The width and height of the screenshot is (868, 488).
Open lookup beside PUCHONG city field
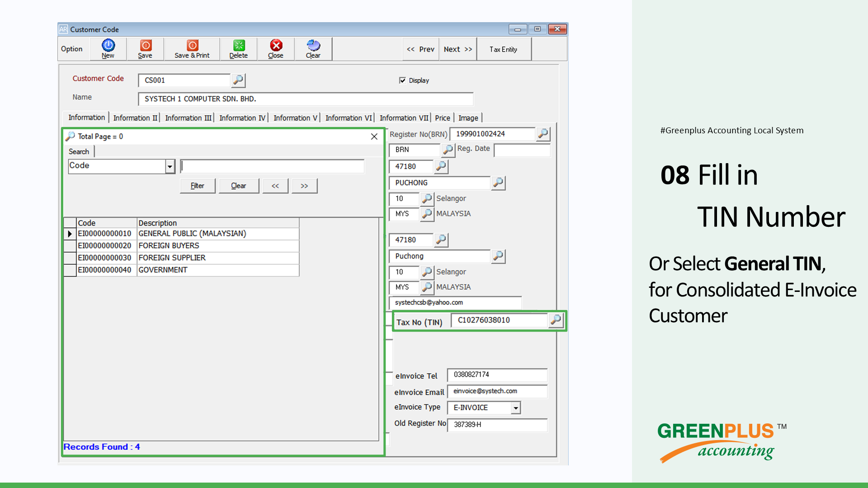click(498, 183)
